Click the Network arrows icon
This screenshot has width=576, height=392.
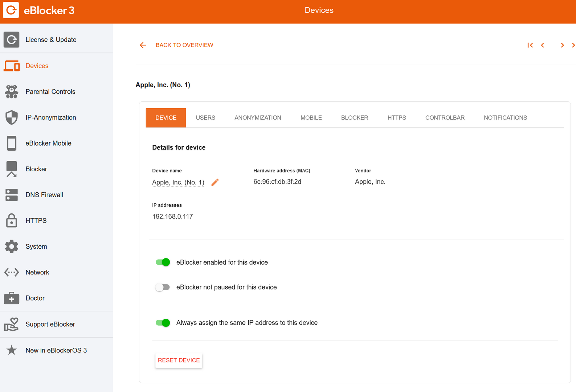12,272
